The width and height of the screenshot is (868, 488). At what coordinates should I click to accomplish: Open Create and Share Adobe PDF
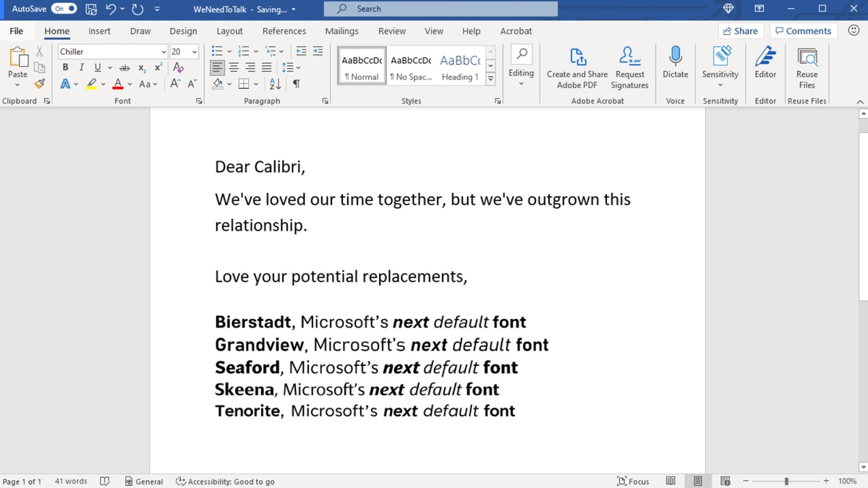click(x=576, y=66)
